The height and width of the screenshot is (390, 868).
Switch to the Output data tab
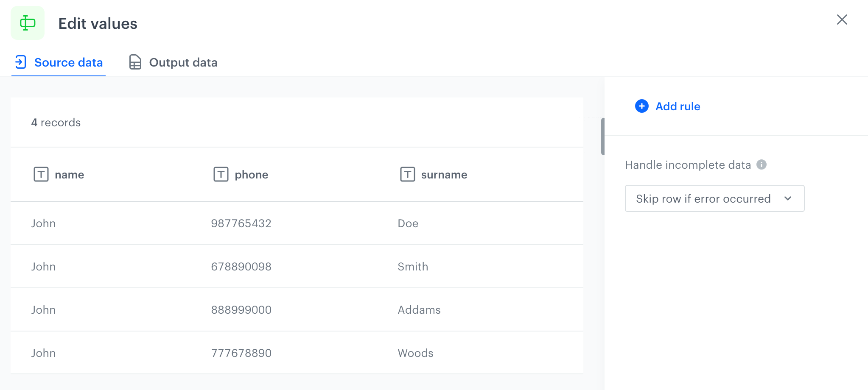[183, 62]
